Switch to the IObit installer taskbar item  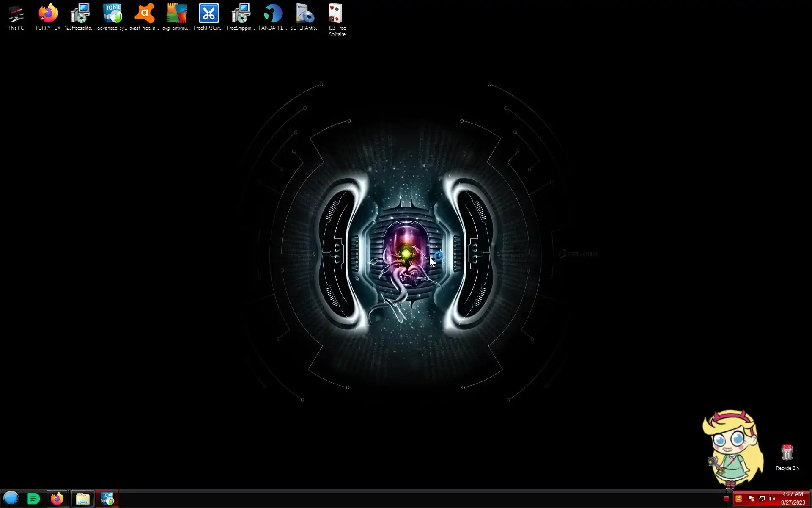click(107, 499)
